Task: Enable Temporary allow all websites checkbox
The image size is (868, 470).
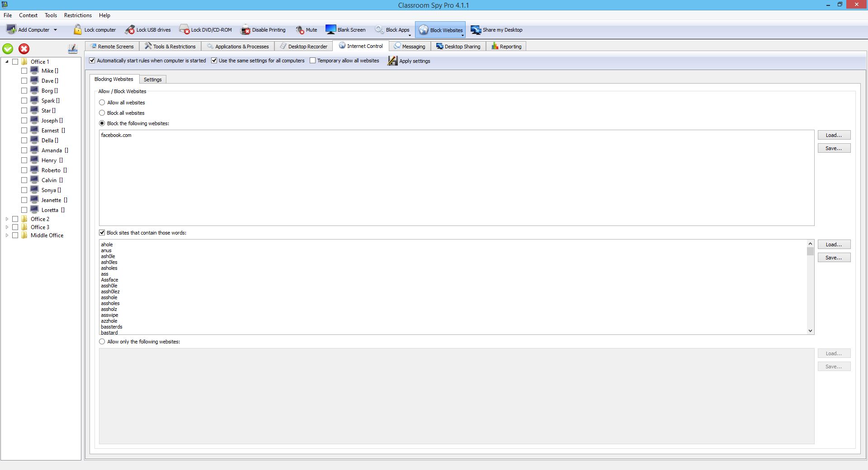Action: [x=312, y=61]
